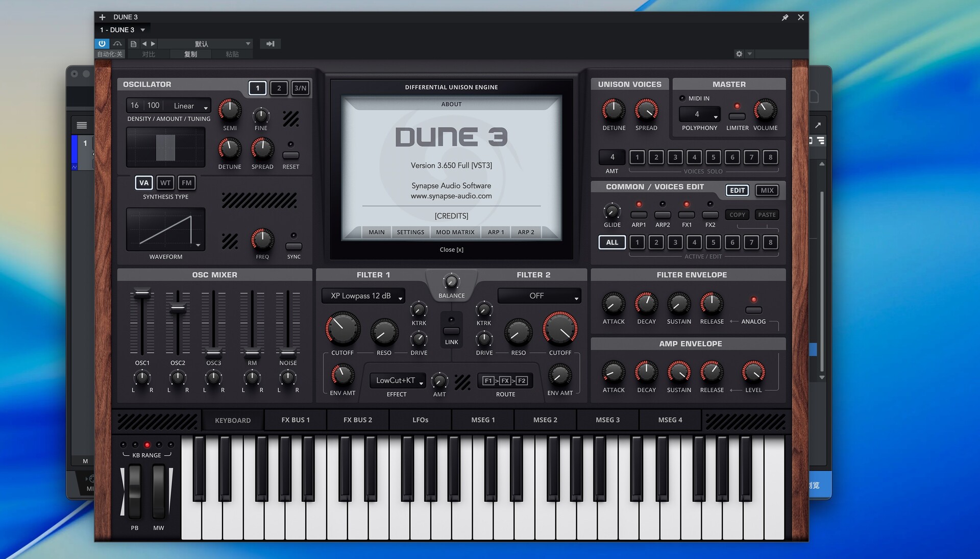The image size is (980, 559).
Task: Open plugin gear settings icon
Action: point(739,54)
